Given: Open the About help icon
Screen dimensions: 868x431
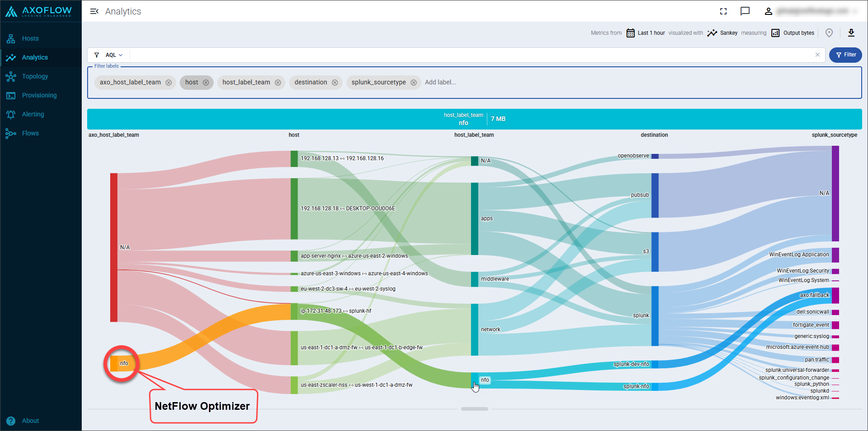Looking at the screenshot, I should pos(11,421).
